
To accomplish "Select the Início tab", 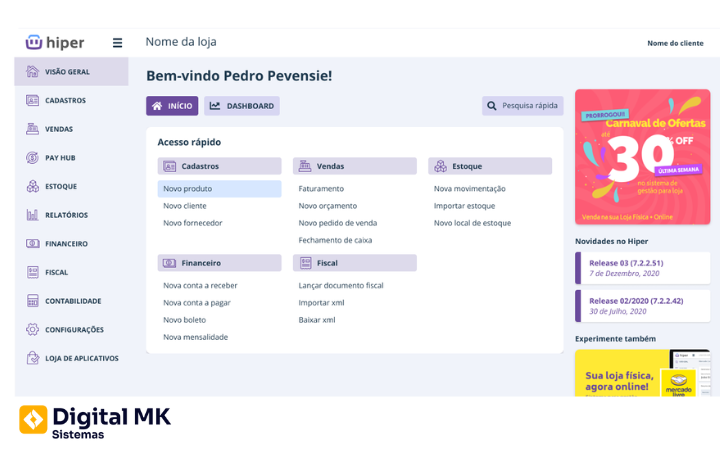I will 172,106.
